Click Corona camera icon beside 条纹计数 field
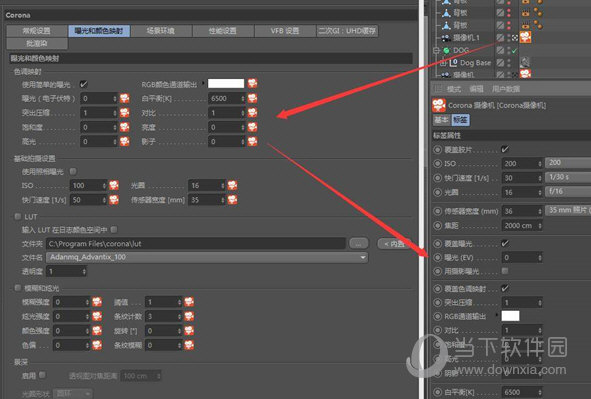The image size is (591, 399). pos(189,316)
